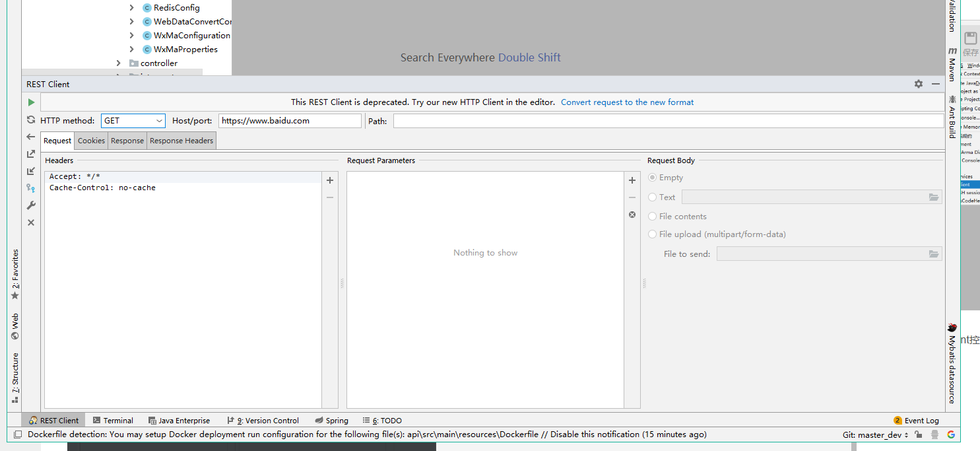Add a request parameter with plus icon
The width and height of the screenshot is (980, 451).
coord(632,180)
